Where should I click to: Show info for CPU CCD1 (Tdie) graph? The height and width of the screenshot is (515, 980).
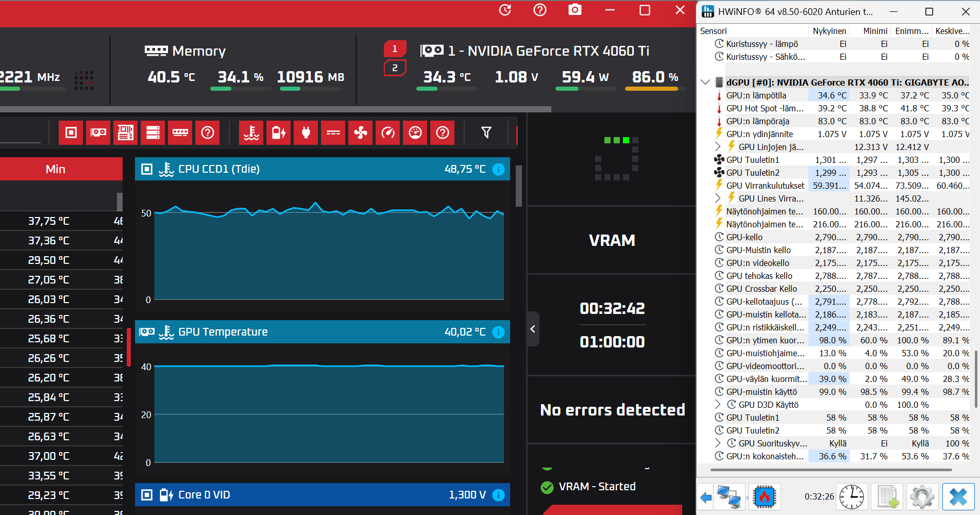498,169
